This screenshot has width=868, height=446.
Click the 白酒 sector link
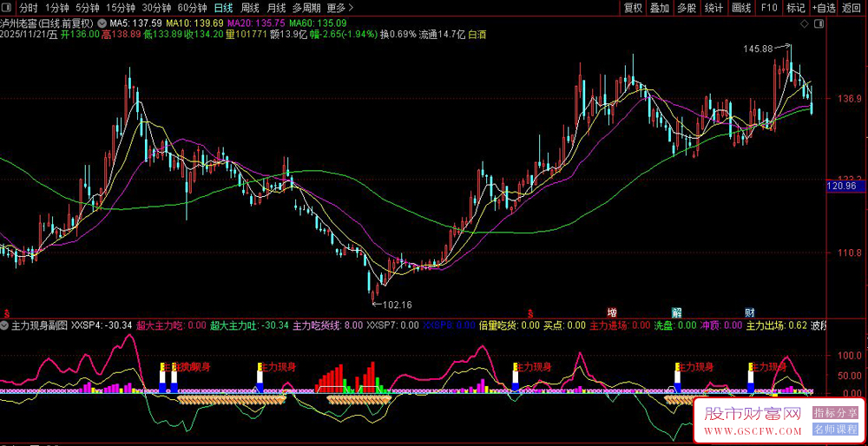pyautogui.click(x=477, y=36)
